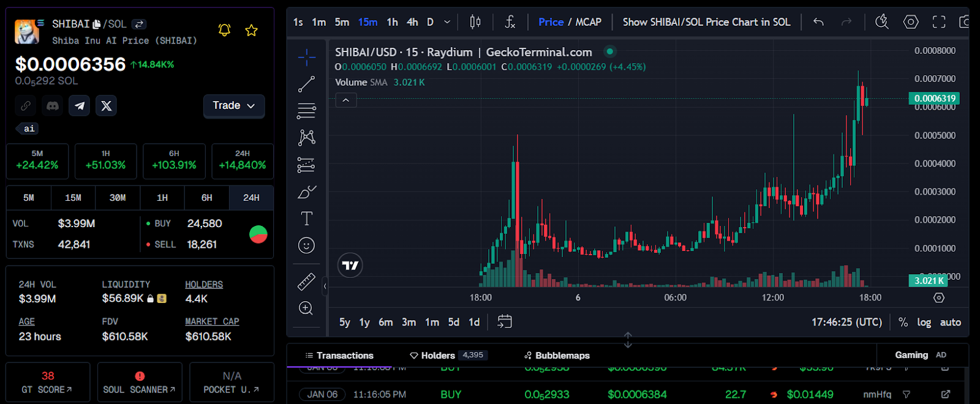Select the 15m chart interval

[367, 22]
